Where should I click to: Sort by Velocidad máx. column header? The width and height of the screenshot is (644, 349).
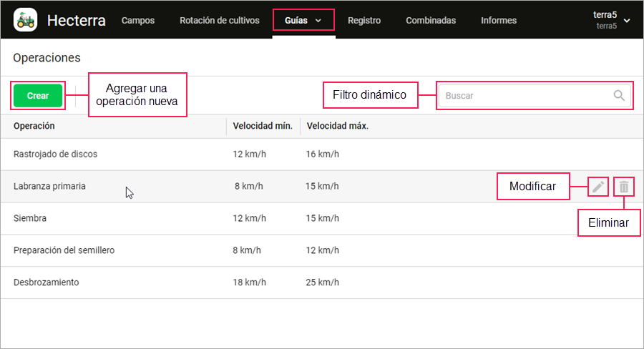pos(338,126)
